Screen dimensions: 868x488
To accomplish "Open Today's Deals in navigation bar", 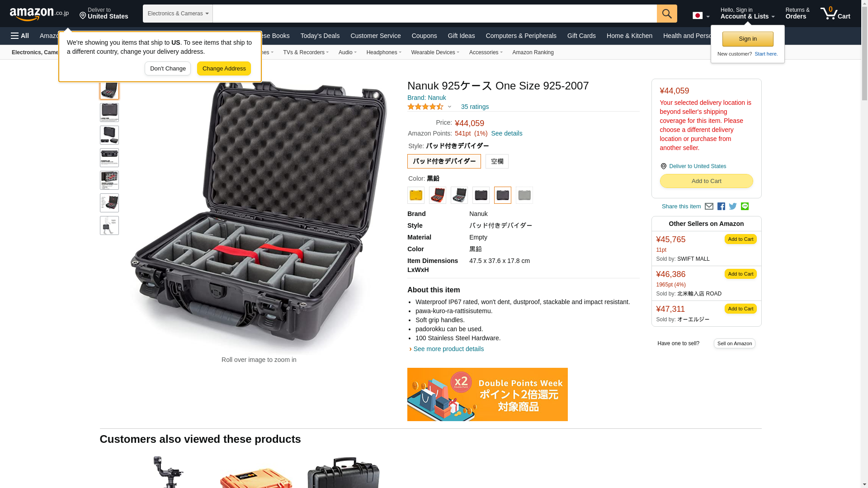I will click(320, 36).
